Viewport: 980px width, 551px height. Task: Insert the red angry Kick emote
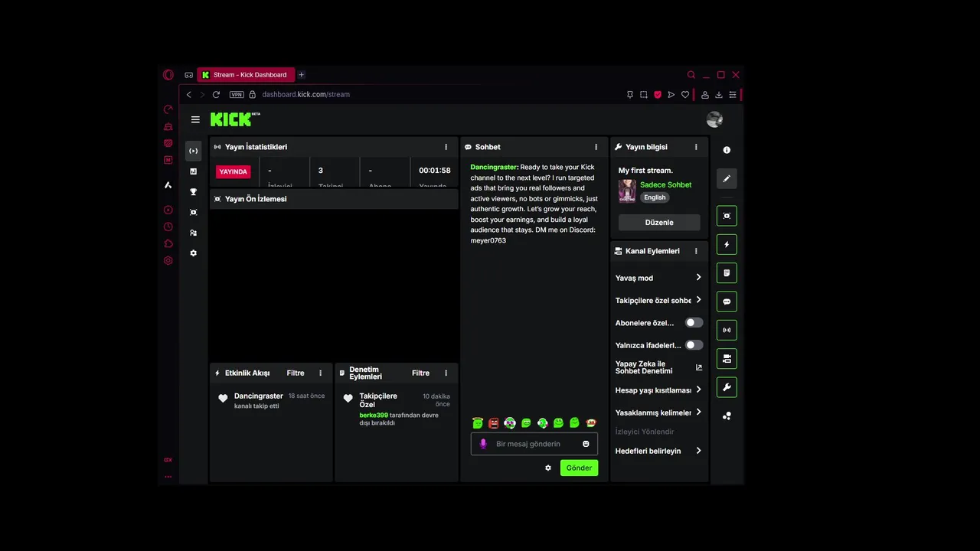494,422
